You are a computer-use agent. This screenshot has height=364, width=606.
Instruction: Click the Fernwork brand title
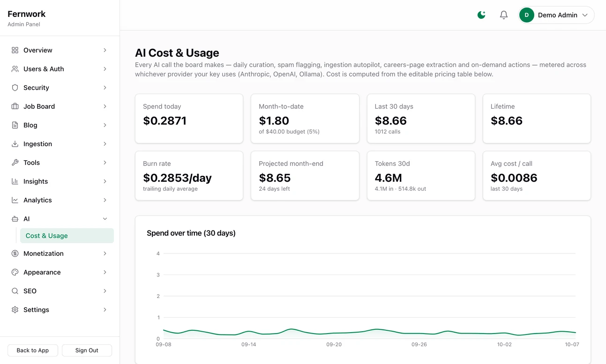click(x=27, y=14)
